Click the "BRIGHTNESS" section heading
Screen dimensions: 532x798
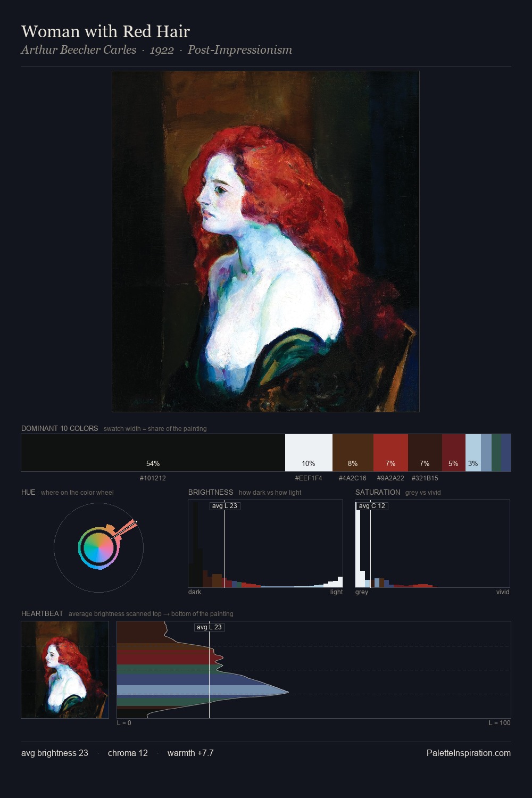pos(211,492)
